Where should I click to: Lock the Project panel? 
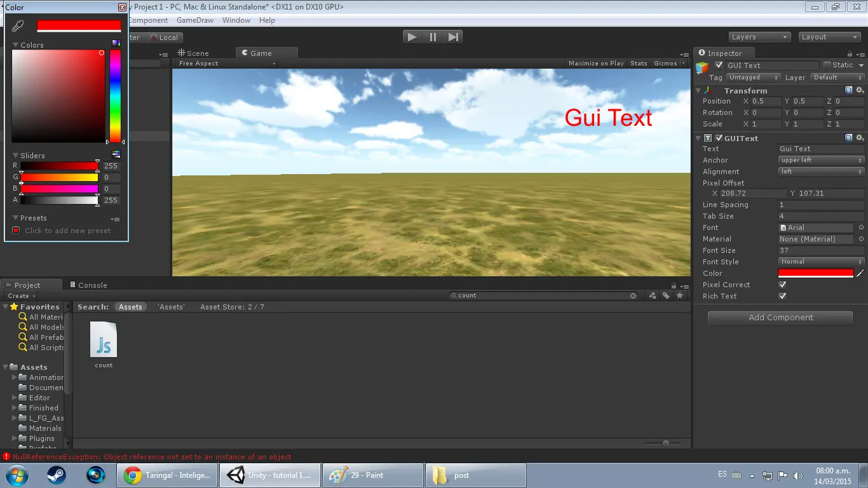click(x=674, y=286)
